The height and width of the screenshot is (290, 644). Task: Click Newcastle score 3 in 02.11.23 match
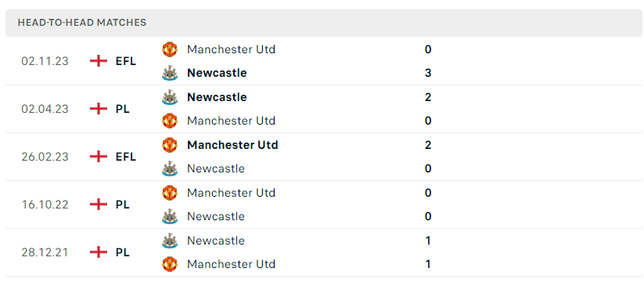click(x=428, y=73)
